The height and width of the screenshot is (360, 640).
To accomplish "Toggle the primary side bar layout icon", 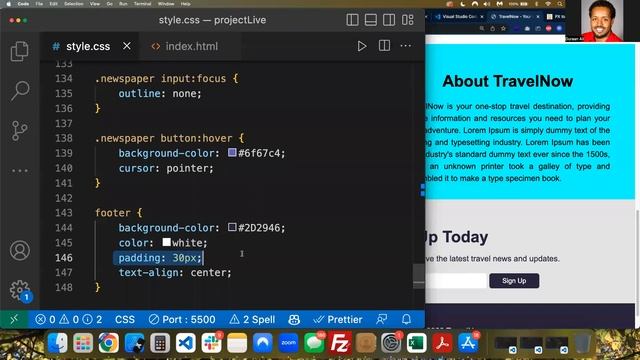I will 352,20.
